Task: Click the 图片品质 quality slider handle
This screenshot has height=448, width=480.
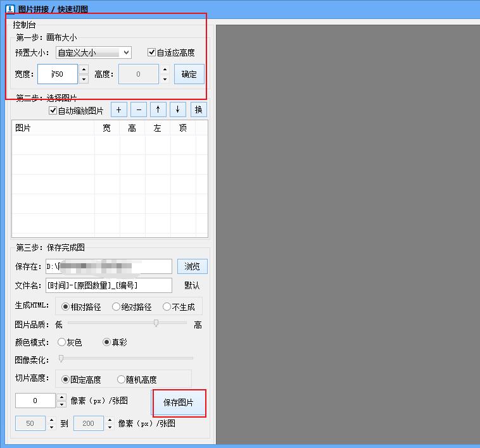Action: click(x=156, y=323)
